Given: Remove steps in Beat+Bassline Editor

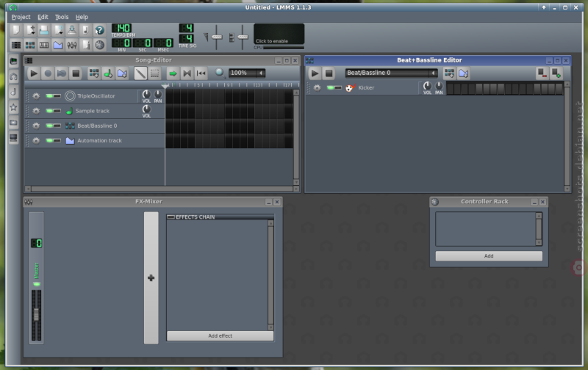Looking at the screenshot, I should [542, 73].
